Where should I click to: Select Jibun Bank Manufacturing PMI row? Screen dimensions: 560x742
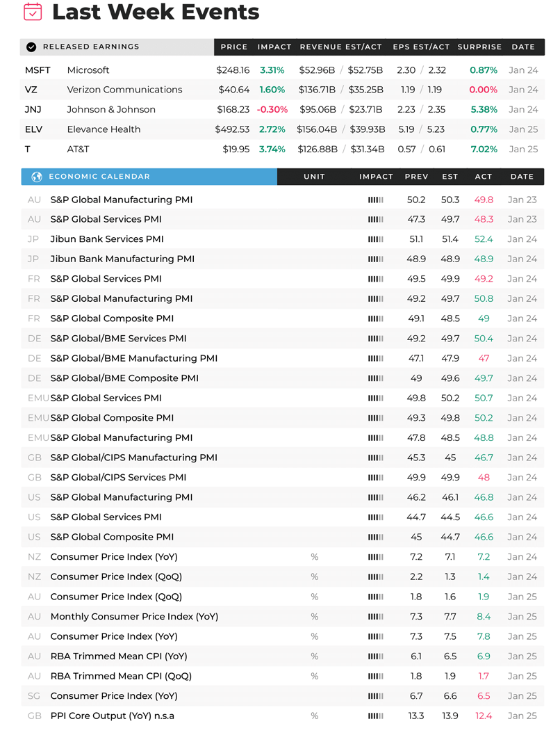pos(282,259)
